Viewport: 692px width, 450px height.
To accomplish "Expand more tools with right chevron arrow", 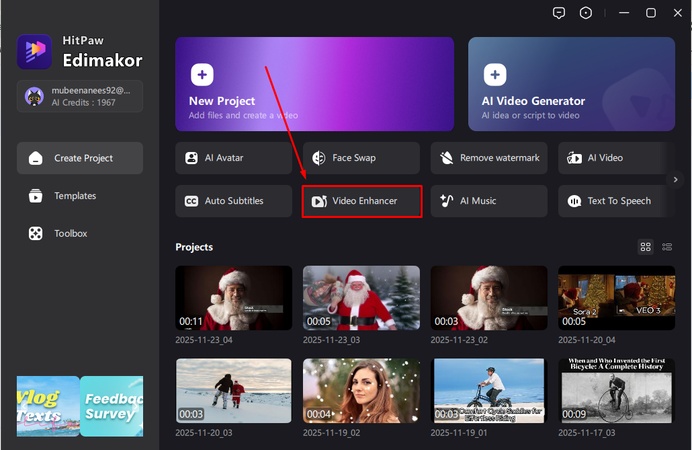I will click(676, 180).
